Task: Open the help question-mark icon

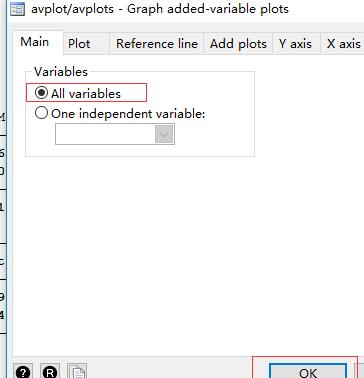Action: click(23, 372)
